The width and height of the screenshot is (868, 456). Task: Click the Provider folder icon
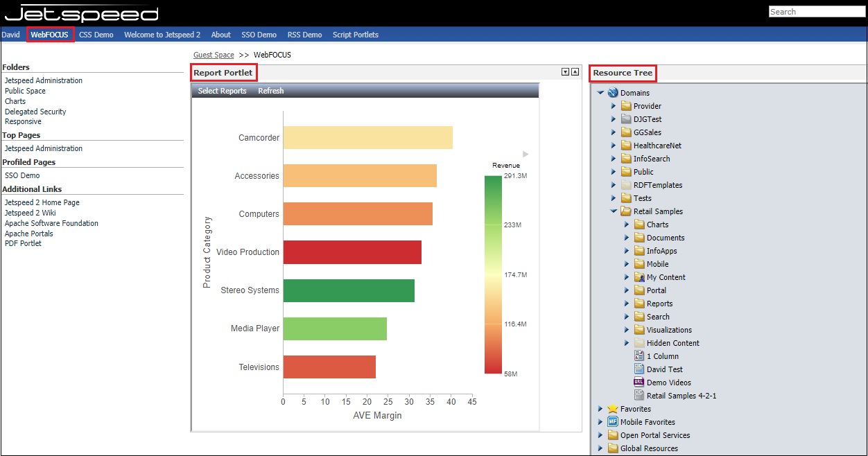point(626,106)
